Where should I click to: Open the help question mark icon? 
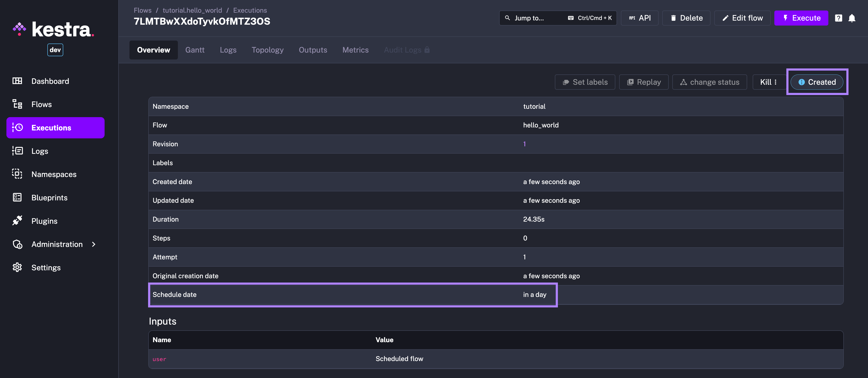click(838, 18)
